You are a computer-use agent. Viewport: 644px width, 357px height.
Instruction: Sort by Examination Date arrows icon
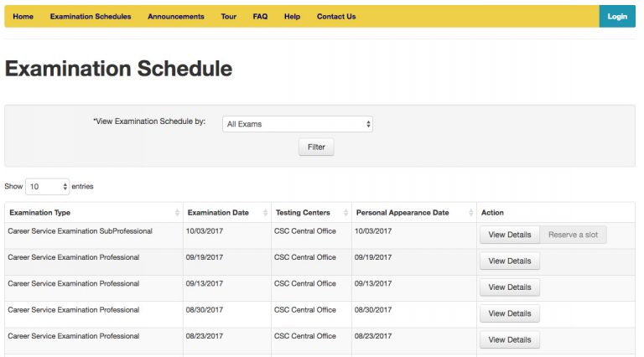[265, 213]
